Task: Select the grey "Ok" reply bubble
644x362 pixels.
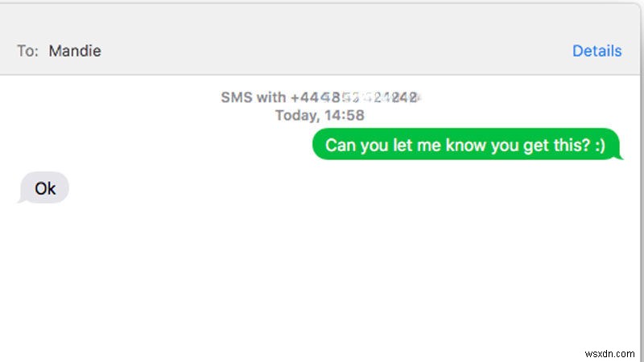Action: click(45, 188)
